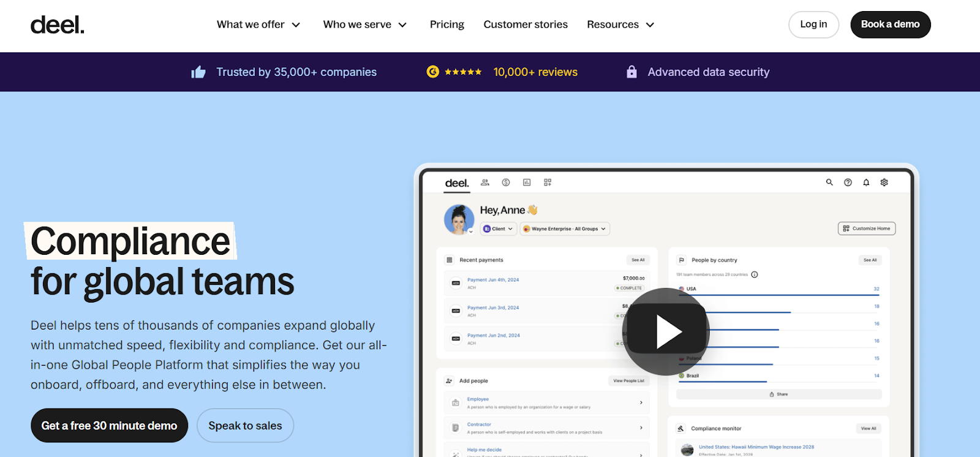Viewport: 980px width, 457px height.
Task: Click the Log in button
Action: 813,25
